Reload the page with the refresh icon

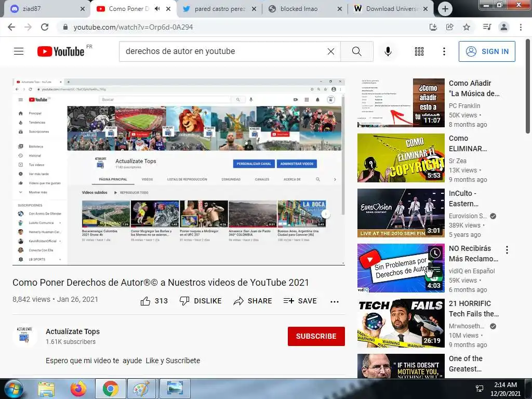click(x=45, y=27)
